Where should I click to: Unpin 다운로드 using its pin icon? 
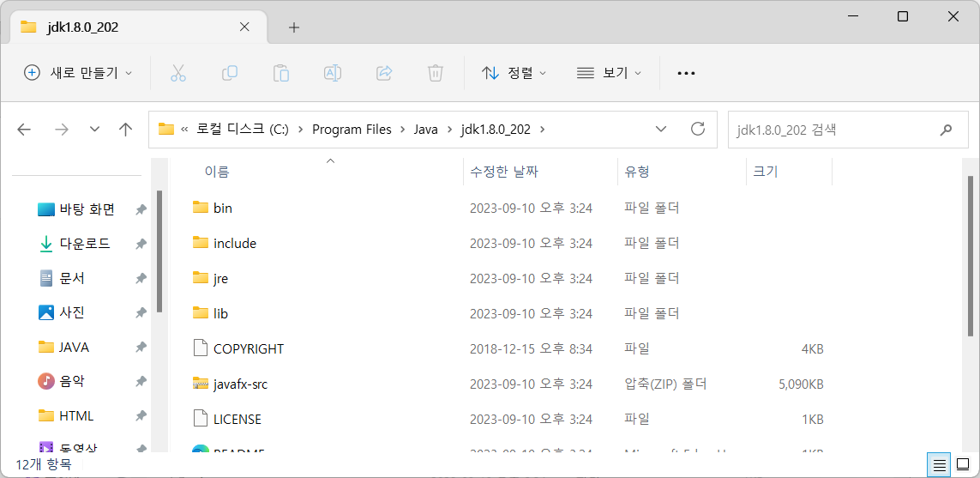141,244
